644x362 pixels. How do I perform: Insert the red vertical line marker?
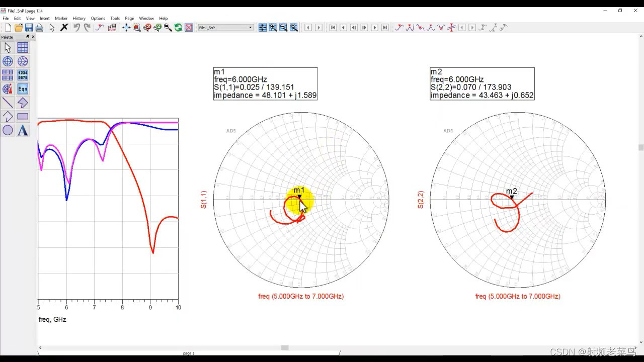pyautogui.click(x=451, y=28)
